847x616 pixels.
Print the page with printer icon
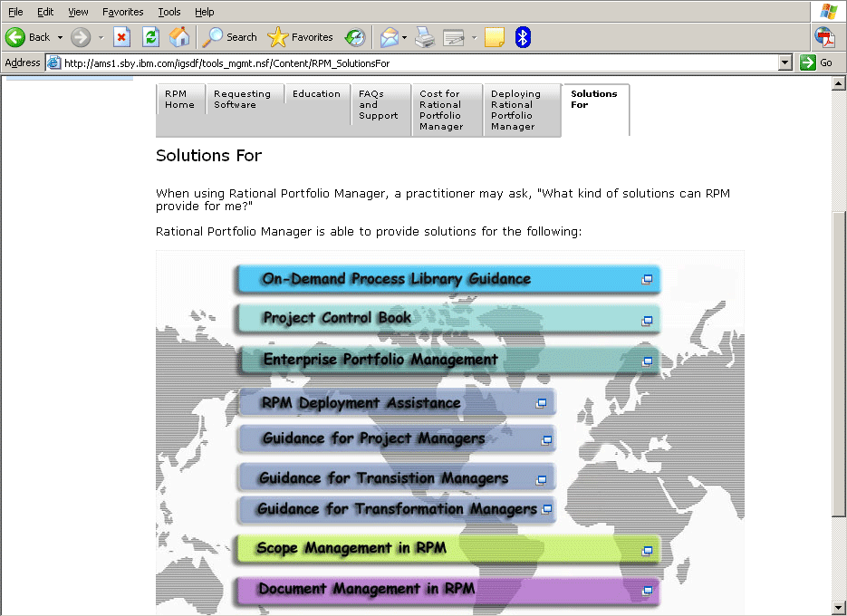click(425, 37)
